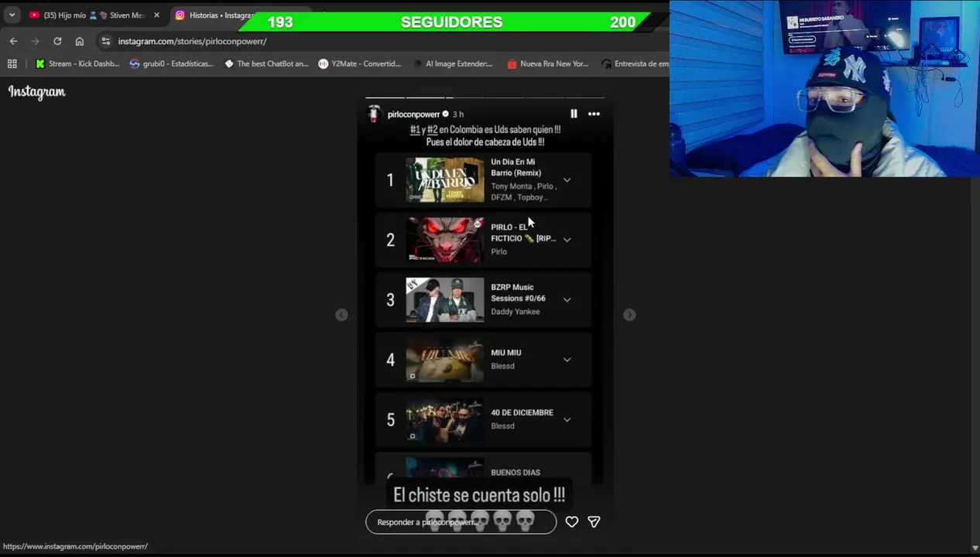Open the story three-dots options menu

point(594,114)
